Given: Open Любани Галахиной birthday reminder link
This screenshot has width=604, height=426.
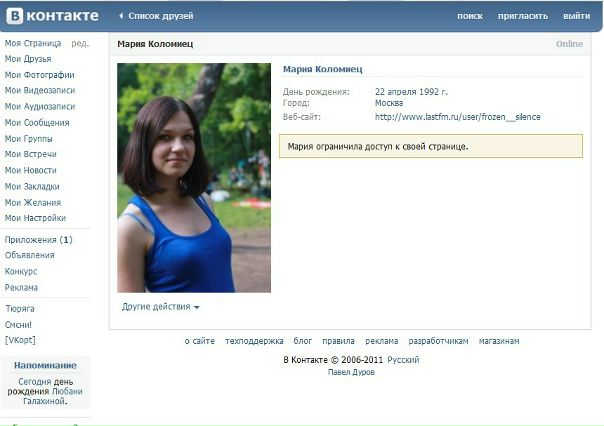Looking at the screenshot, I should [53, 396].
